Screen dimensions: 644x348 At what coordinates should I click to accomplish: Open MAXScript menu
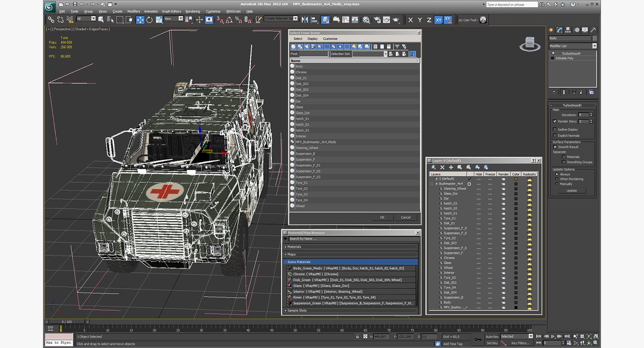(x=233, y=11)
